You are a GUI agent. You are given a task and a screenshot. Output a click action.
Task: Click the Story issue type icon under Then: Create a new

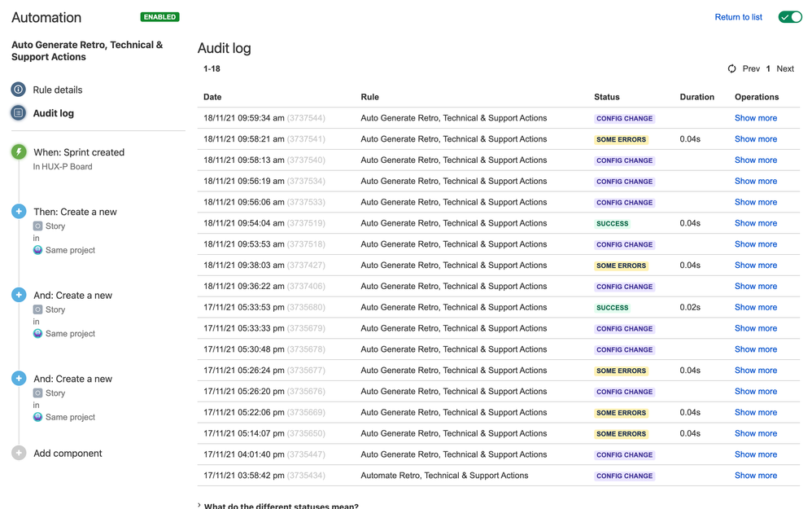pos(37,226)
